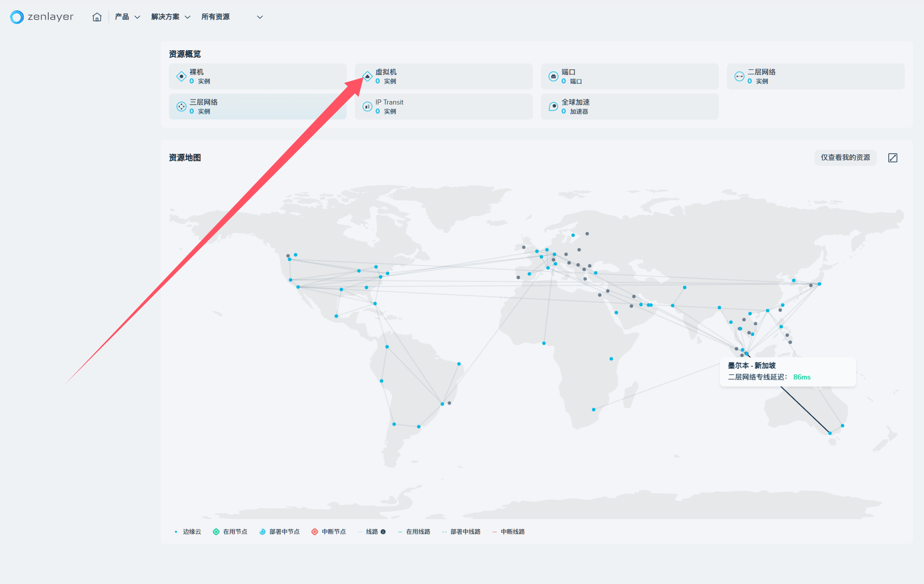Toggle the 边缘云 legend item

coord(188,532)
